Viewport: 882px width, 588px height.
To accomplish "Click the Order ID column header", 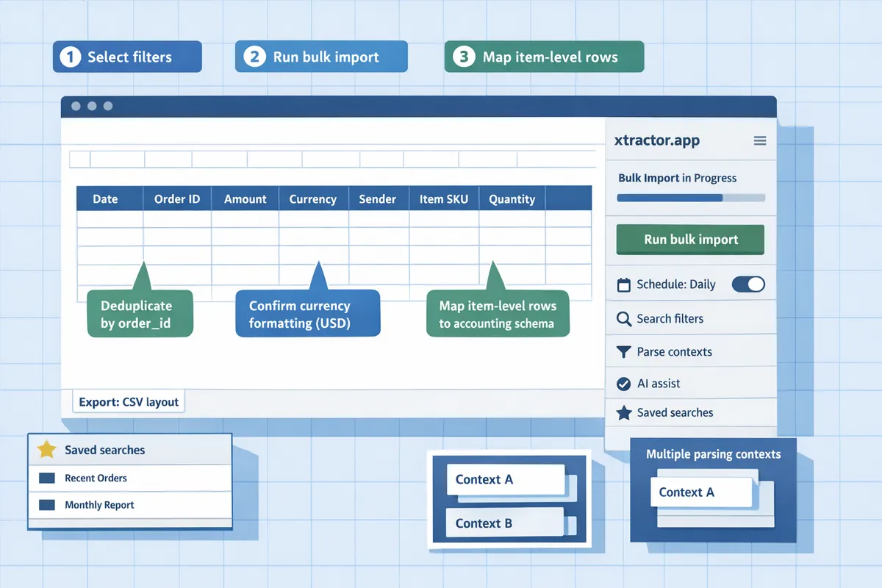I will click(177, 198).
